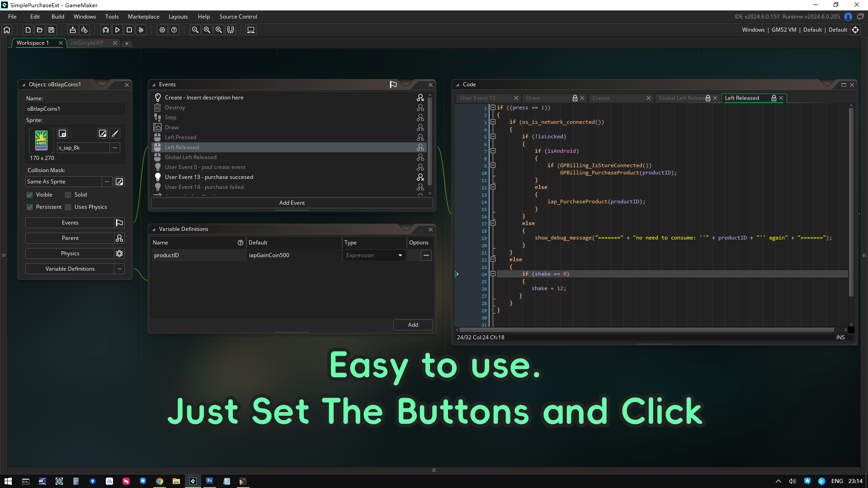Open the sprite editor brush icon
Image resolution: width=868 pixels, height=488 pixels.
coord(115,133)
